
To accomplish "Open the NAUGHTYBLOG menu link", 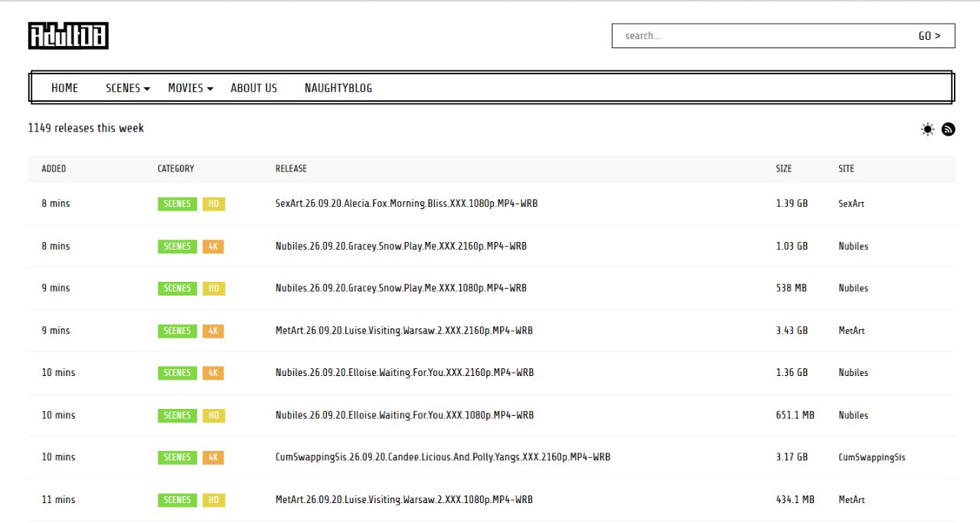I will point(338,88).
